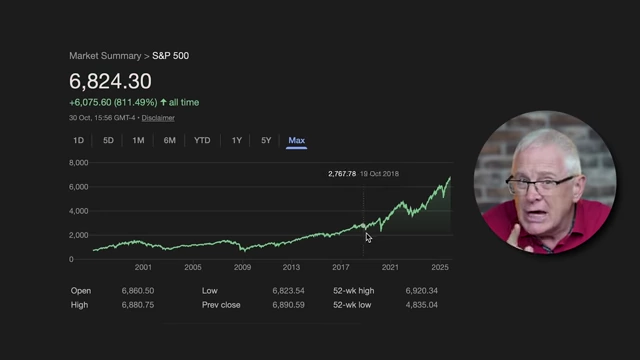Click the 2009 x-axis year label
The height and width of the screenshot is (360, 640).
[x=242, y=267]
